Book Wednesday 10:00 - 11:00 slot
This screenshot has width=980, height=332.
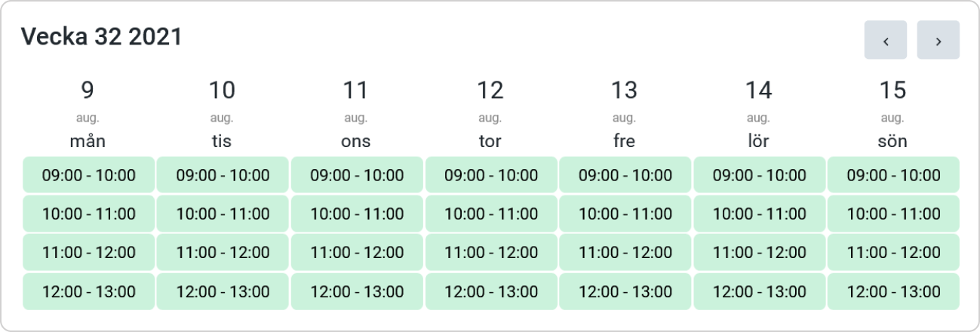click(357, 214)
